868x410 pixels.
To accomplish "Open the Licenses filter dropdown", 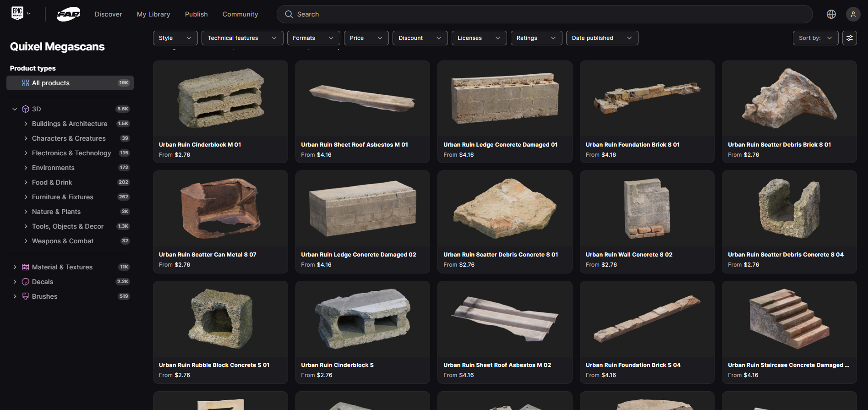I will click(479, 38).
